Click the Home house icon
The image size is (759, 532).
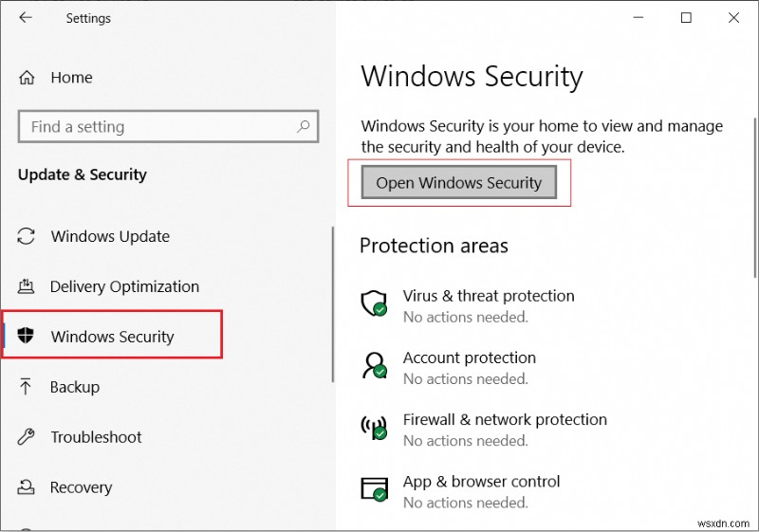[x=28, y=78]
